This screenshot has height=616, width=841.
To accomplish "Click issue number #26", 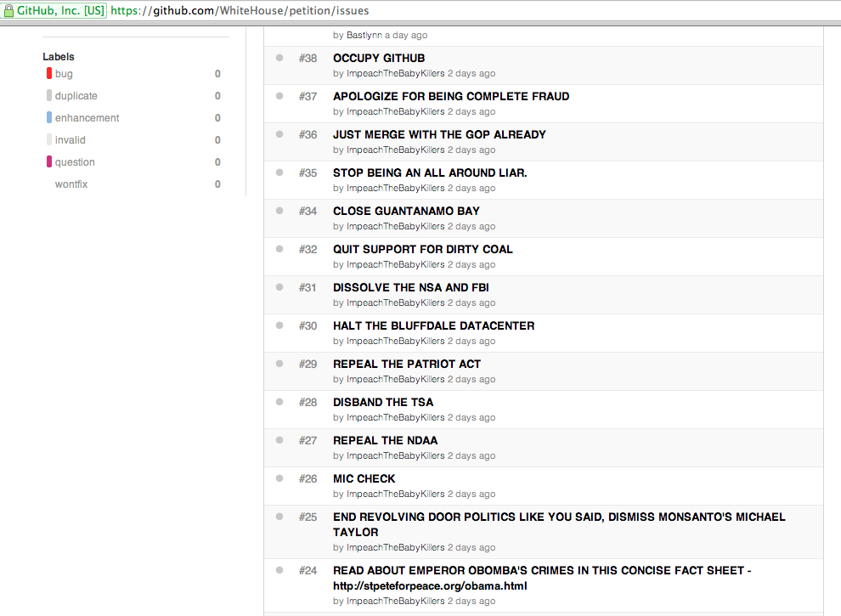I will 308,478.
